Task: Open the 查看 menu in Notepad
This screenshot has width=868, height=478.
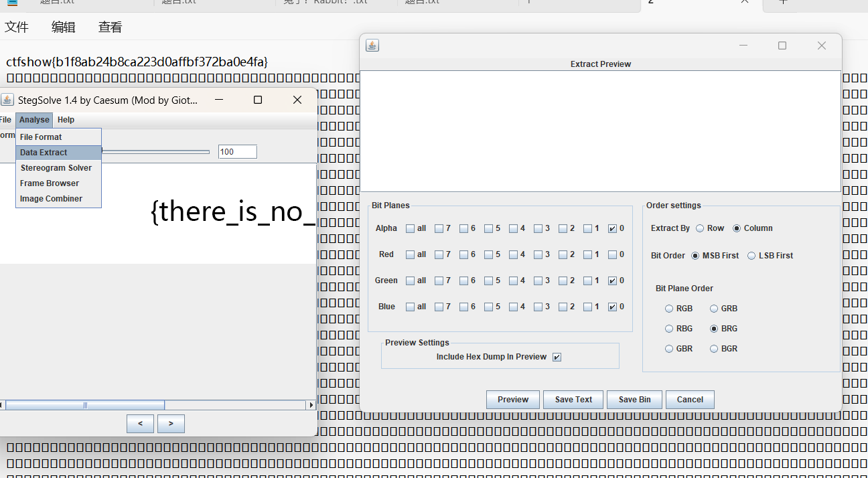Action: click(x=111, y=27)
